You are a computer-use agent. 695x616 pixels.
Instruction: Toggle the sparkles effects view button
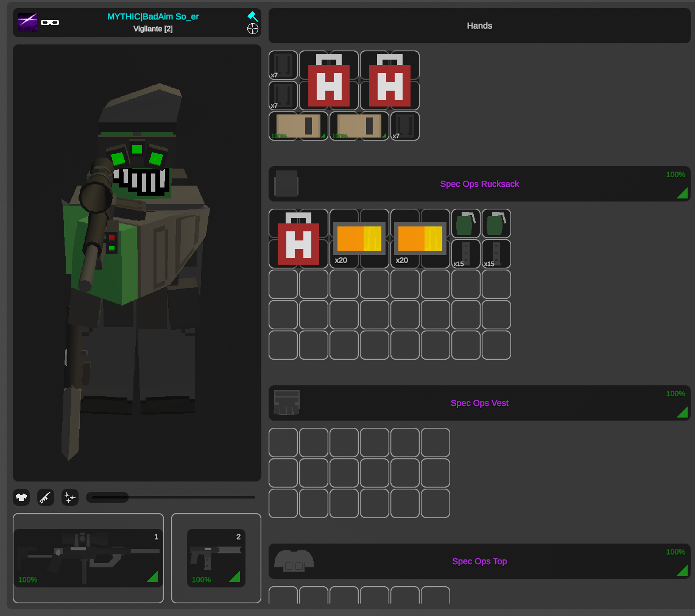pyautogui.click(x=70, y=497)
